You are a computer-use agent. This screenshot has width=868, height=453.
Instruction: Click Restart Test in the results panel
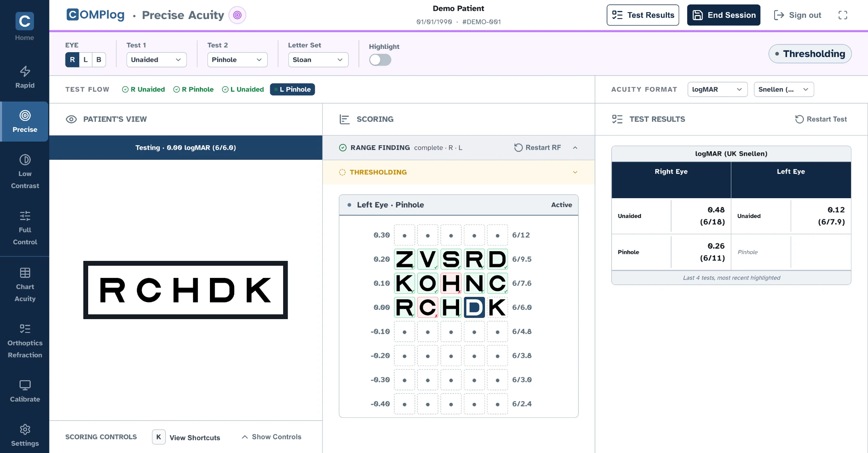[821, 119]
